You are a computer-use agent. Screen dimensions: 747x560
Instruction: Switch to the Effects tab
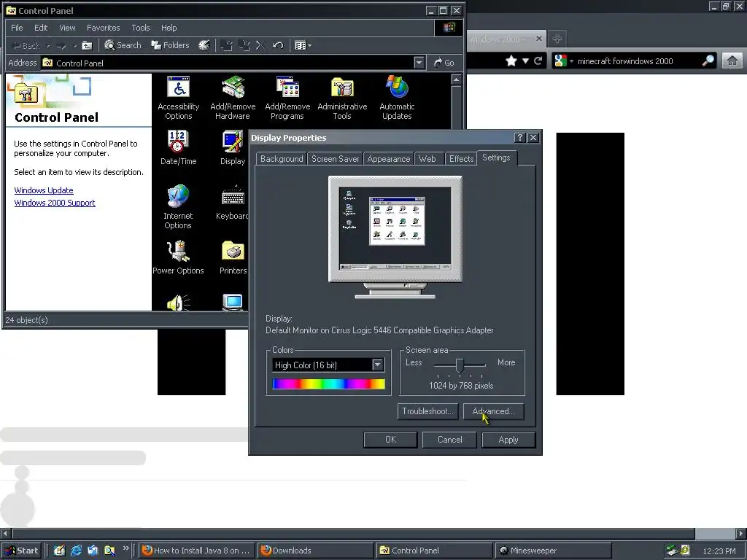pyautogui.click(x=461, y=158)
